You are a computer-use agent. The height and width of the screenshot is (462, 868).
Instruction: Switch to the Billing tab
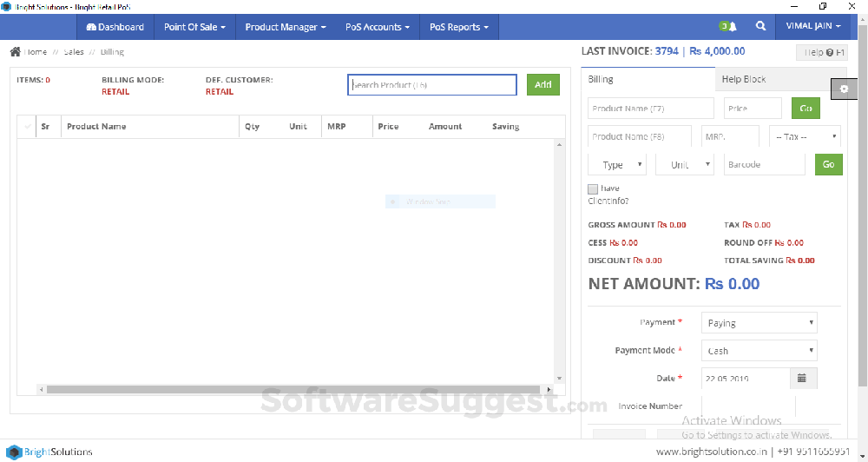pos(648,79)
